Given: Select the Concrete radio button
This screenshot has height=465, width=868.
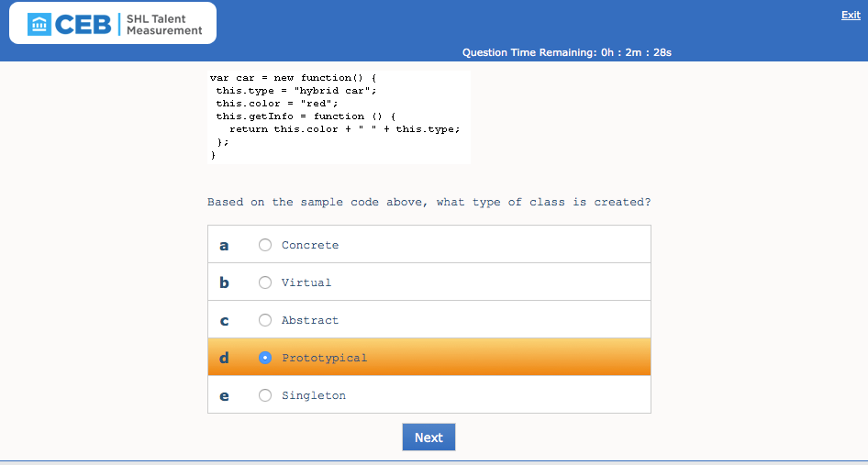Looking at the screenshot, I should 265,245.
